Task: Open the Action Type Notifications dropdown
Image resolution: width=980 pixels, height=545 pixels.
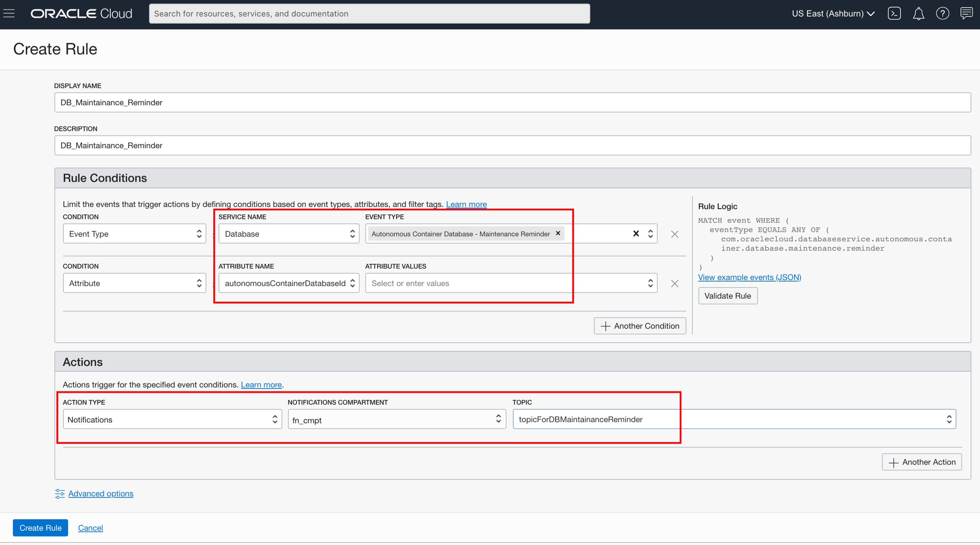Action: tap(172, 419)
